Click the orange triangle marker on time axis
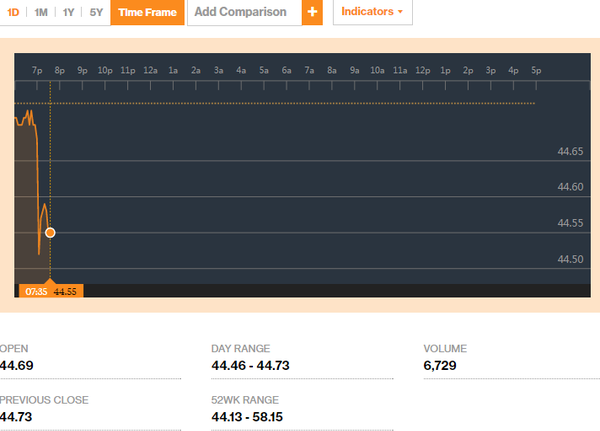600x431 pixels. point(50,281)
